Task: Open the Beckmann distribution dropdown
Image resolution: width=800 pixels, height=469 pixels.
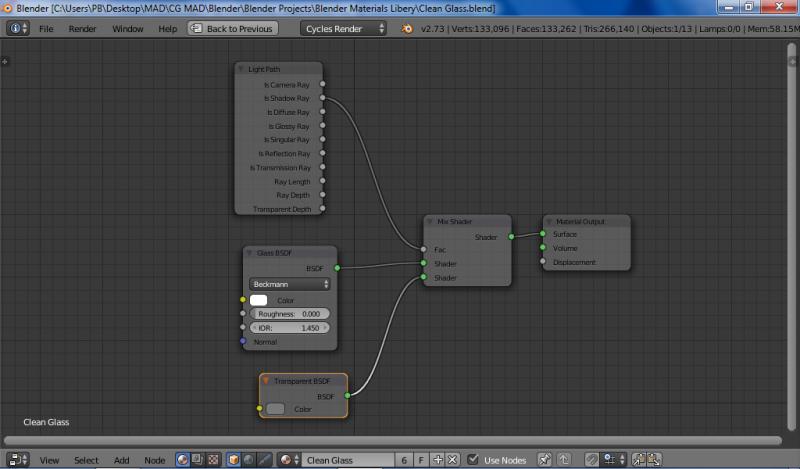Action: [x=290, y=284]
